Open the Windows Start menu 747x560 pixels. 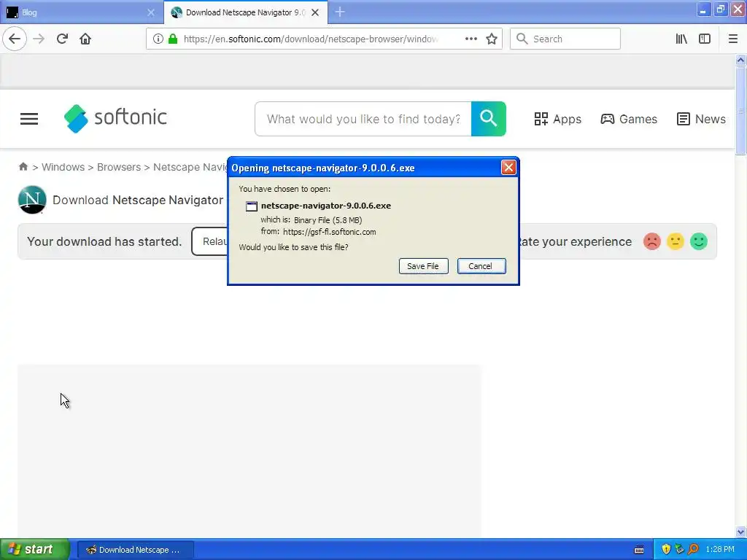(x=34, y=550)
